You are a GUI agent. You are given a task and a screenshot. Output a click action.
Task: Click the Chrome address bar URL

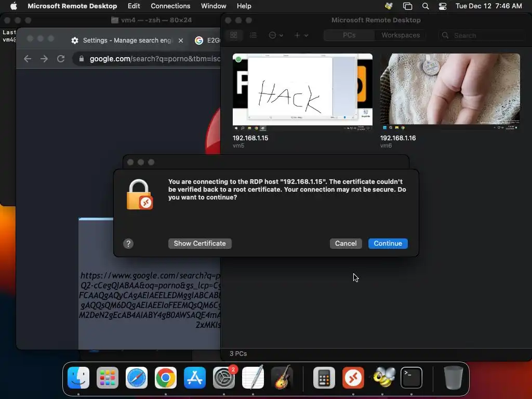(x=155, y=59)
